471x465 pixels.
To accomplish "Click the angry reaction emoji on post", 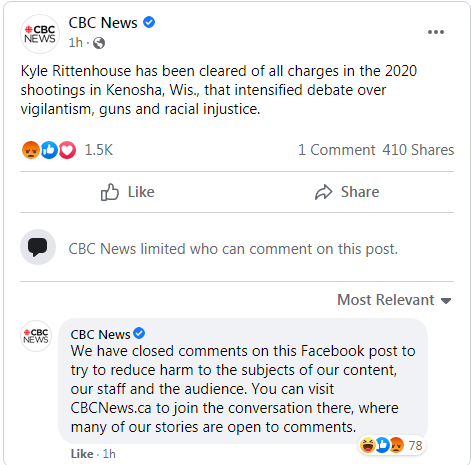I will (x=31, y=150).
